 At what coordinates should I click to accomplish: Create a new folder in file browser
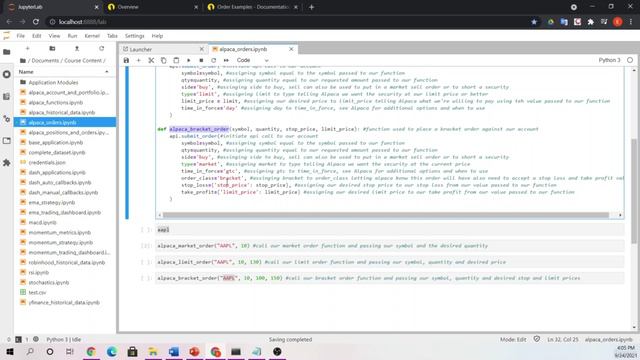coord(52,49)
